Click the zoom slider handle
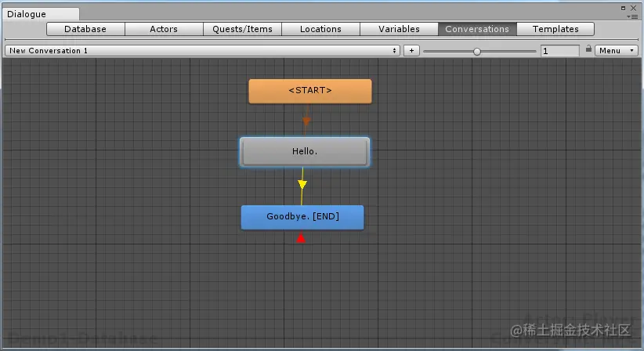This screenshot has height=351, width=644. pyautogui.click(x=477, y=52)
